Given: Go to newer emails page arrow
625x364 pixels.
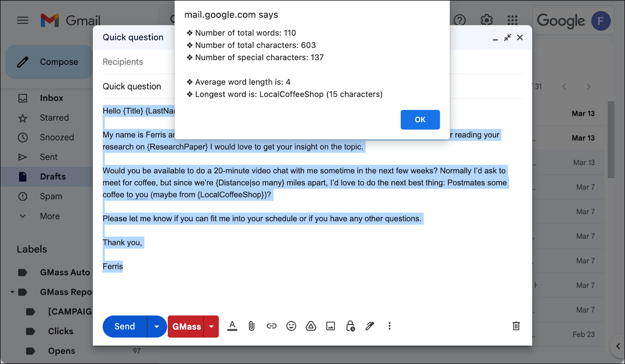Looking at the screenshot, I should click(564, 87).
